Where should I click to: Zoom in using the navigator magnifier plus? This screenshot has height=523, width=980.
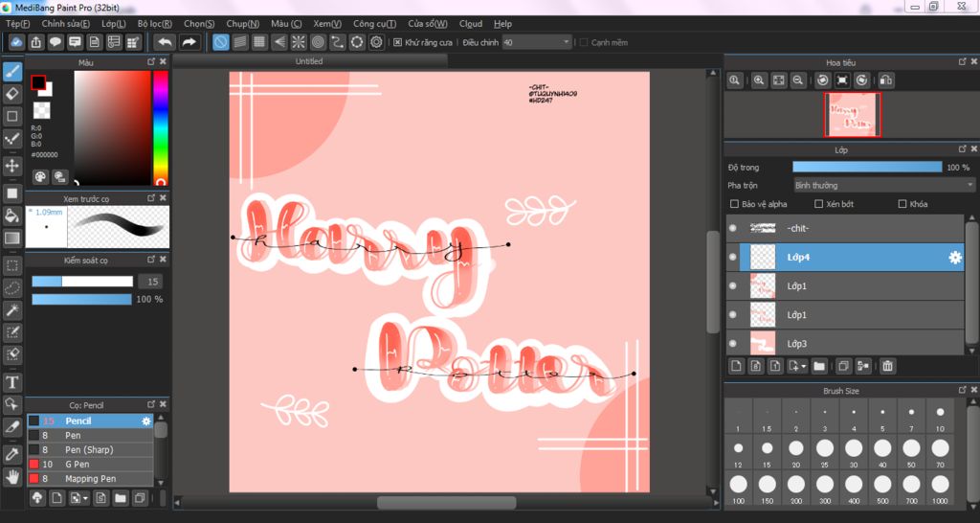point(759,80)
